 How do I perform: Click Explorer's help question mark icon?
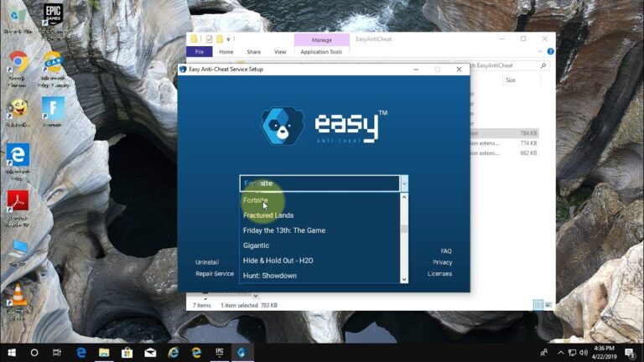pos(550,52)
